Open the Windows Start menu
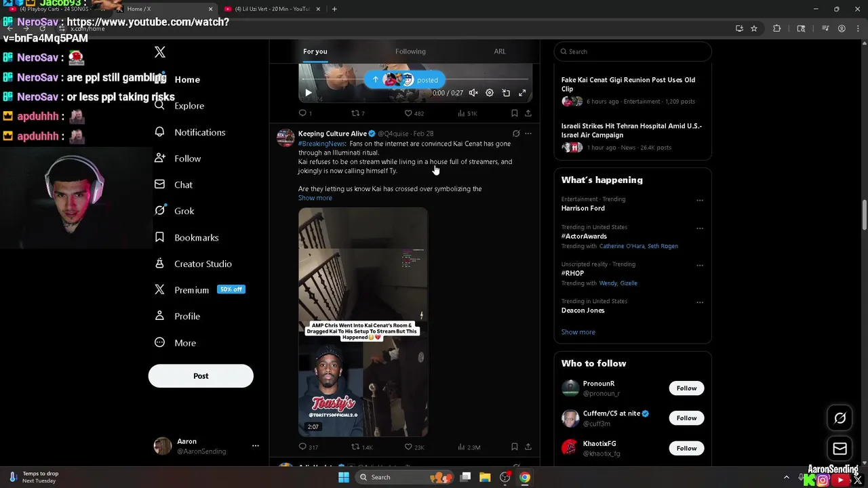 [x=344, y=477]
